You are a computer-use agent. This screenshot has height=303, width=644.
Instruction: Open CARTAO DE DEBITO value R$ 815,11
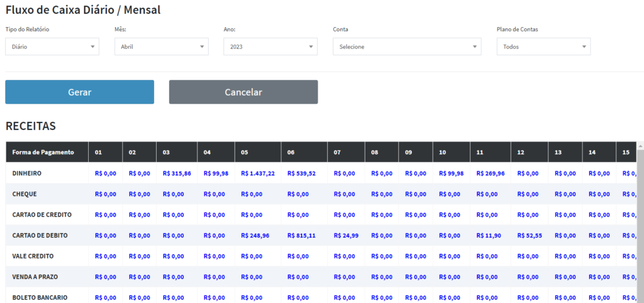(x=301, y=235)
